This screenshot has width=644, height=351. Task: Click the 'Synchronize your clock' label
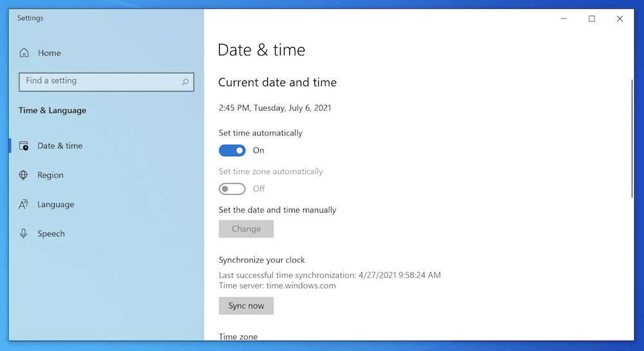[x=261, y=260]
